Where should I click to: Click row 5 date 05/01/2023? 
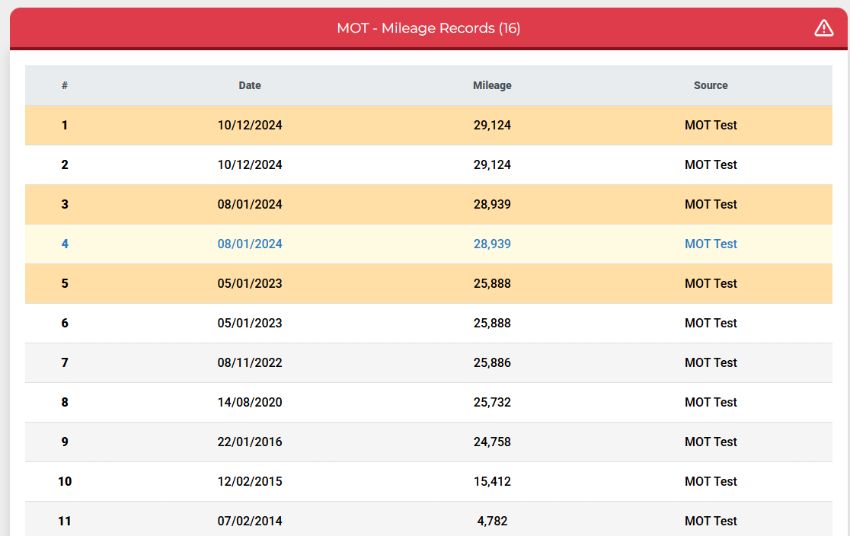pos(249,283)
